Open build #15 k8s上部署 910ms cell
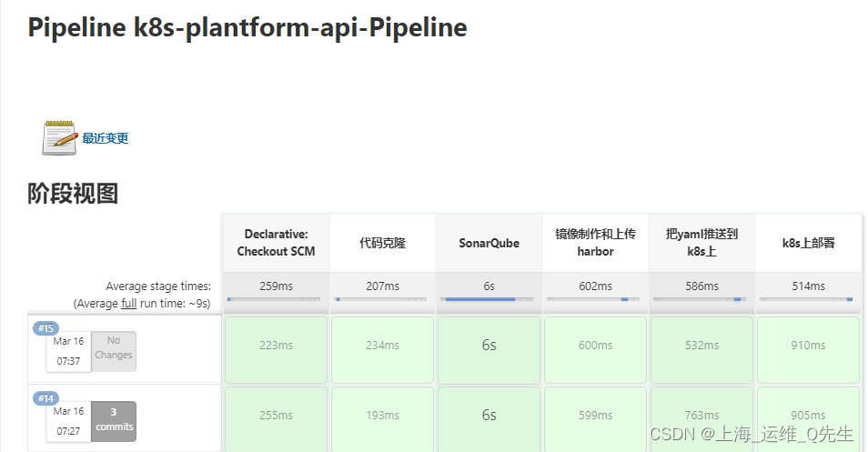868x452 pixels. coord(808,346)
